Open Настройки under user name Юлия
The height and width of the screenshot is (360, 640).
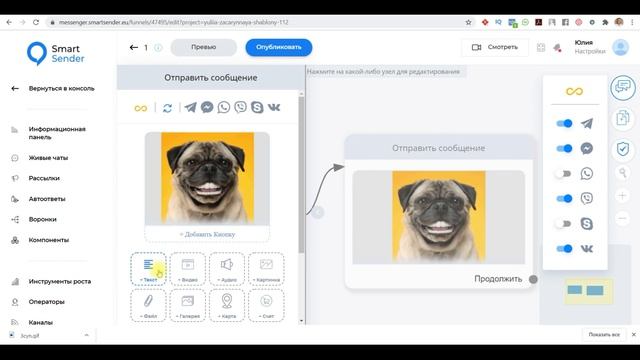(589, 51)
